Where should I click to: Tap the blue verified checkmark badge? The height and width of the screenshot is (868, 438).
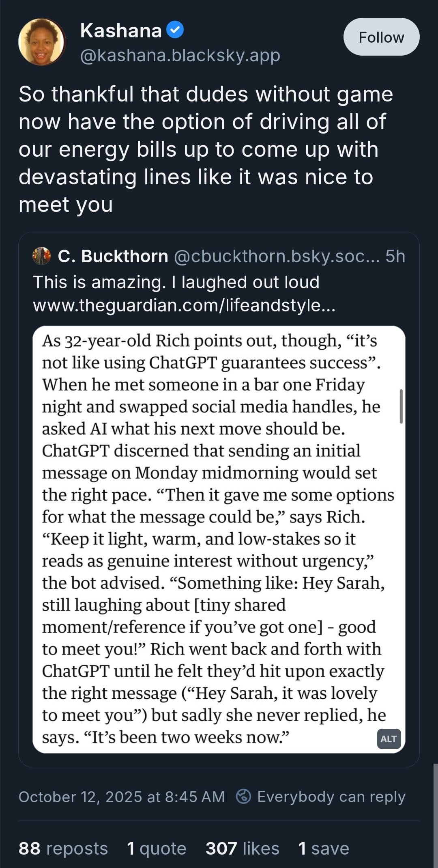tap(175, 30)
